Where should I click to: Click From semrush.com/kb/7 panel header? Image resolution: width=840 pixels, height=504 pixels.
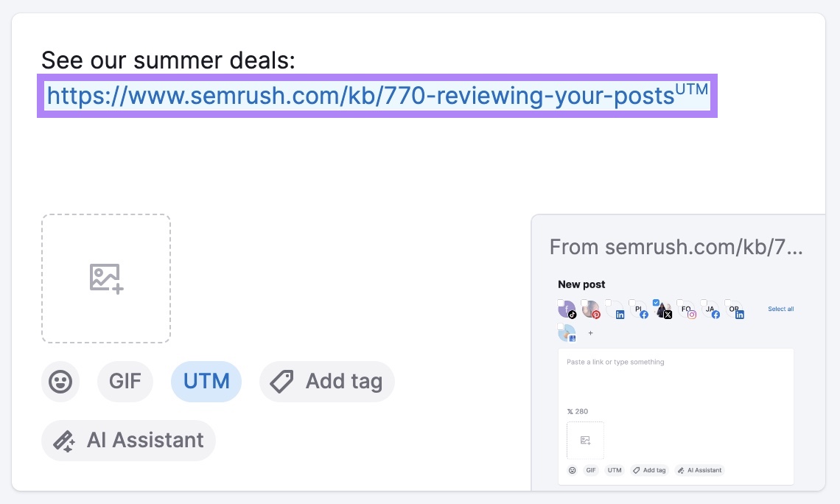click(x=676, y=247)
